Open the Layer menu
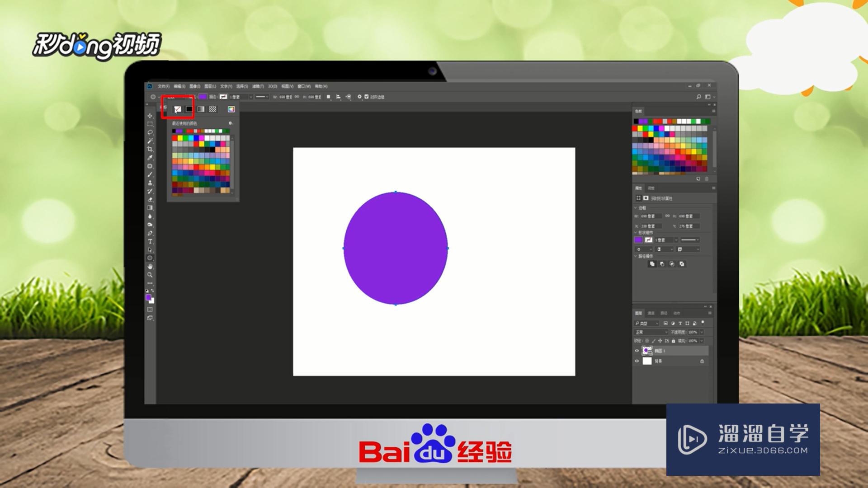The width and height of the screenshot is (868, 488). pos(210,86)
